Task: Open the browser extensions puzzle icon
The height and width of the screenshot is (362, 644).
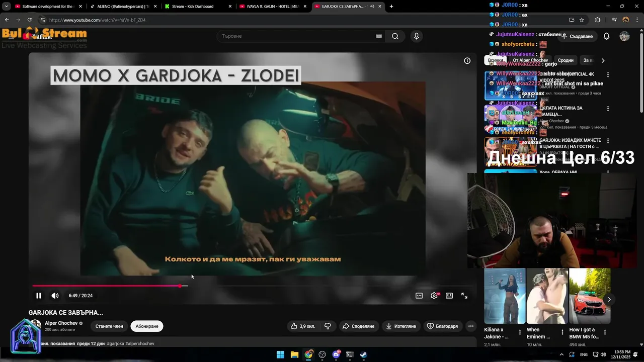Action: pos(598,20)
